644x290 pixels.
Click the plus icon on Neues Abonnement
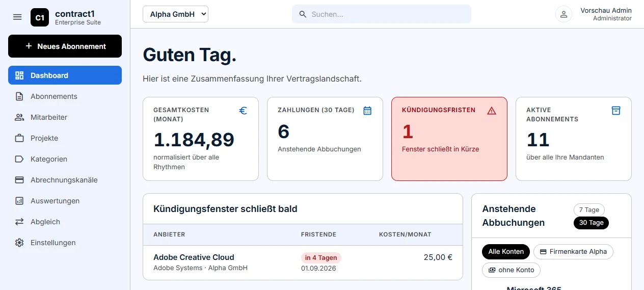click(29, 46)
